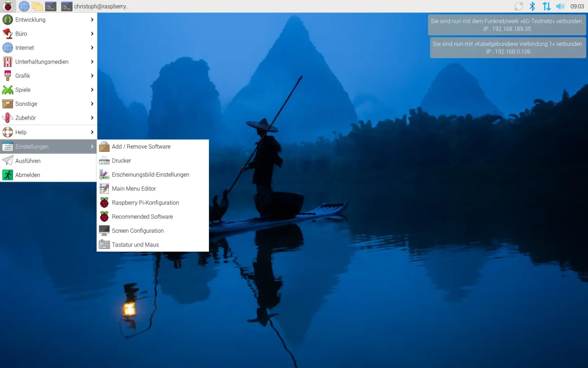Open Tastatur und Maus settings
Screen dimensions: 588x368
(135, 245)
